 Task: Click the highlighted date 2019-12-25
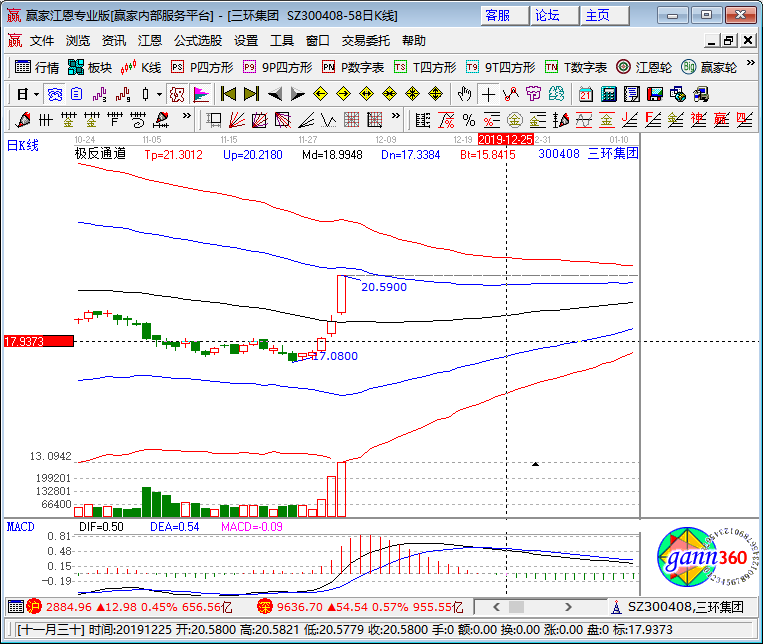point(506,140)
